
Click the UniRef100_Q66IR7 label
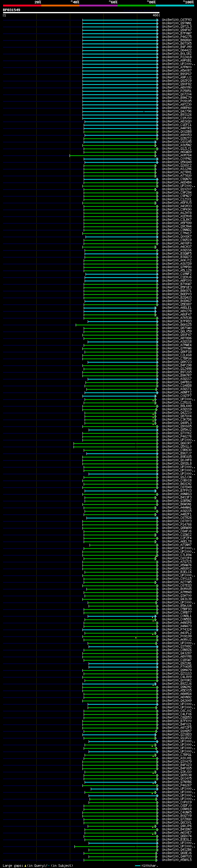coord(176,443)
